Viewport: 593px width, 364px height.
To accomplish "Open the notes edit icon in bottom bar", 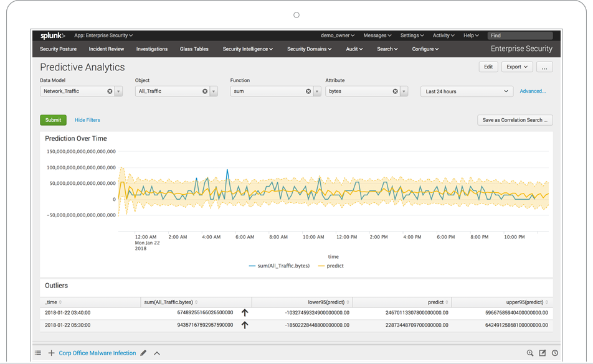I will coord(543,353).
